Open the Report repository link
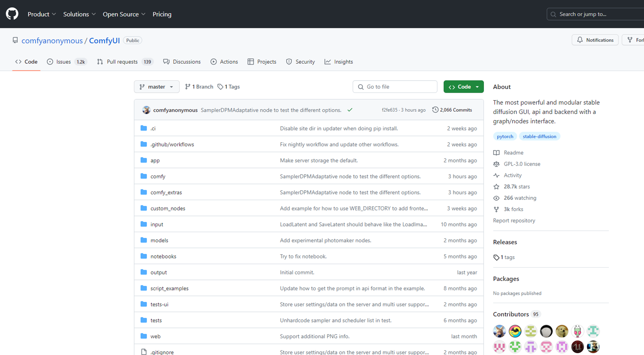 (514, 220)
